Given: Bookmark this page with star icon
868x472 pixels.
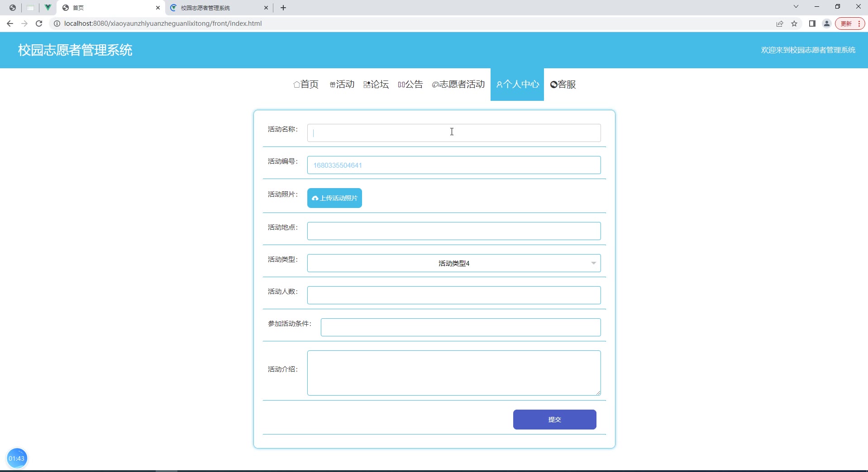Looking at the screenshot, I should tap(794, 24).
